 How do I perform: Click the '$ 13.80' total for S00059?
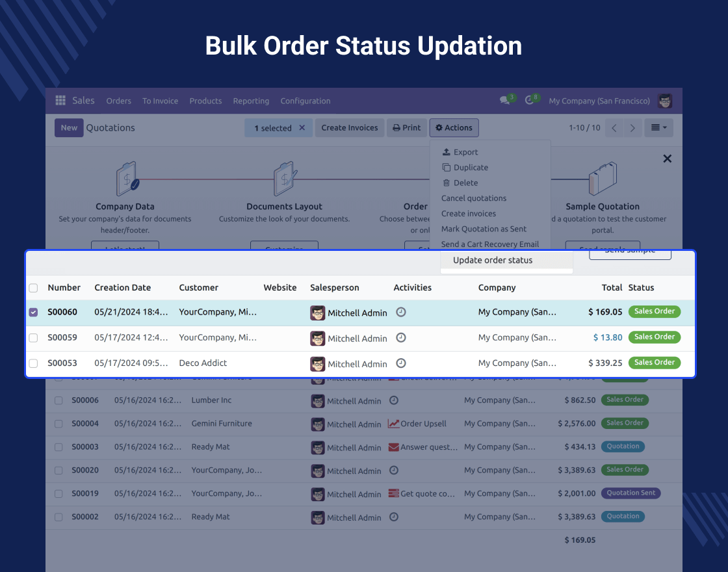coord(608,337)
